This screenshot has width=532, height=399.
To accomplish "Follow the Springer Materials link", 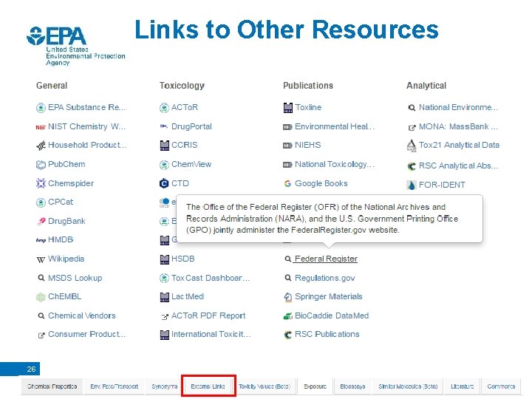I will coord(328,296).
